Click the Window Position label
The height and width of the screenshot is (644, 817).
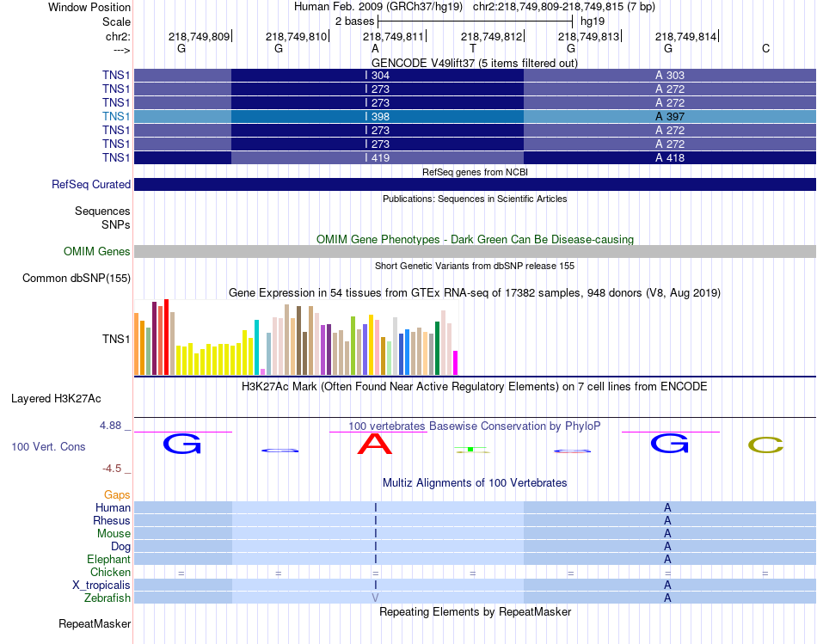tap(89, 7)
